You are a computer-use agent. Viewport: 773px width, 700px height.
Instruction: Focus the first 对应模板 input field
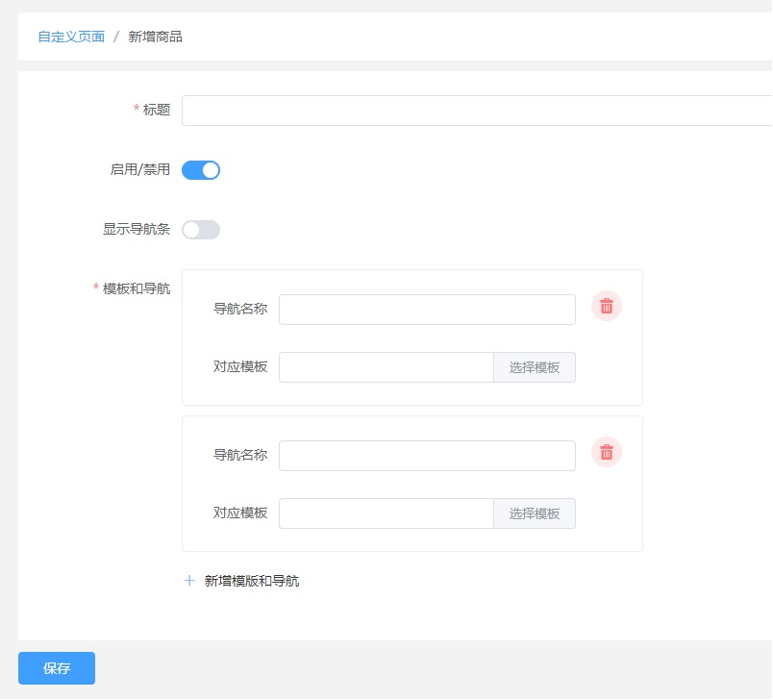(x=386, y=367)
